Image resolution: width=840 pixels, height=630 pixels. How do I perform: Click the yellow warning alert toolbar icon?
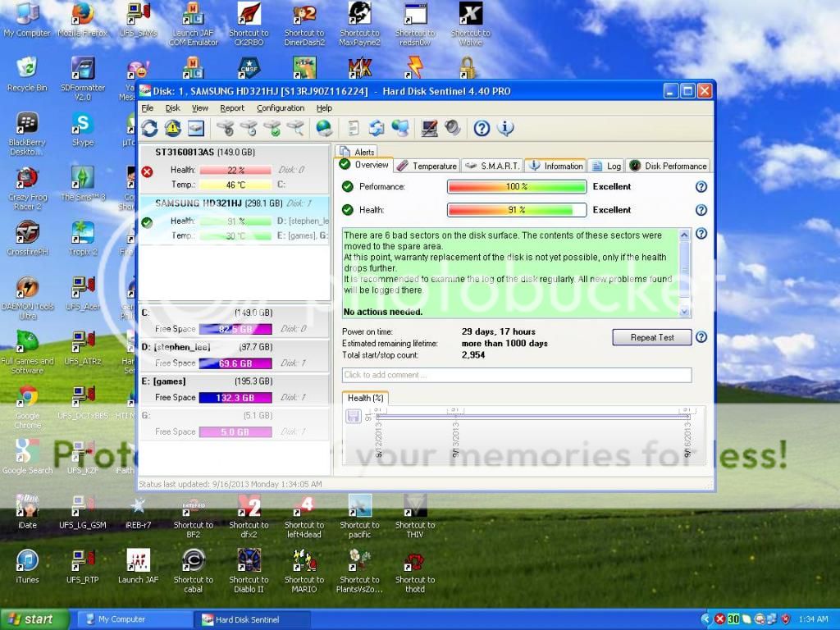coord(172,128)
